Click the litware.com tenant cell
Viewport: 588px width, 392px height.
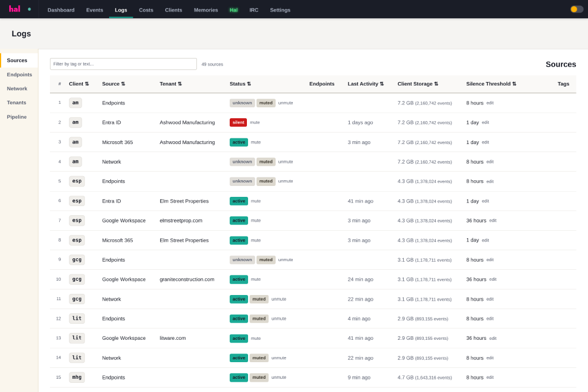tap(172, 338)
